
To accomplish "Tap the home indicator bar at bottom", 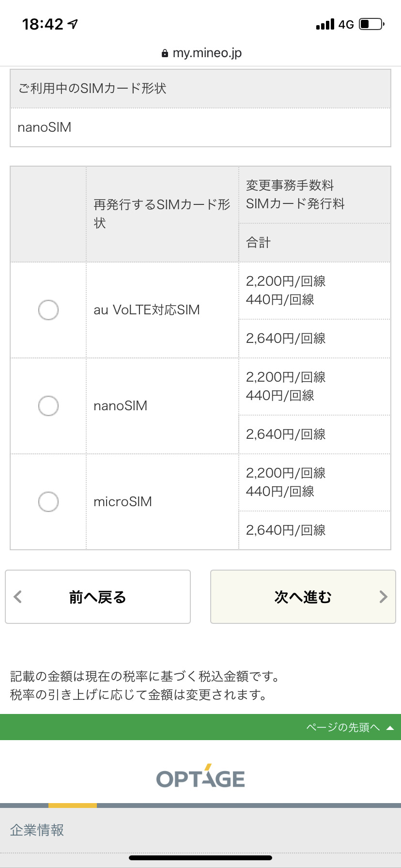I will click(200, 858).
